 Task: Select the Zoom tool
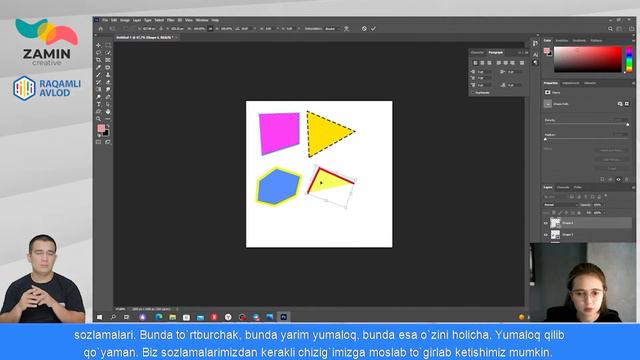(98, 119)
